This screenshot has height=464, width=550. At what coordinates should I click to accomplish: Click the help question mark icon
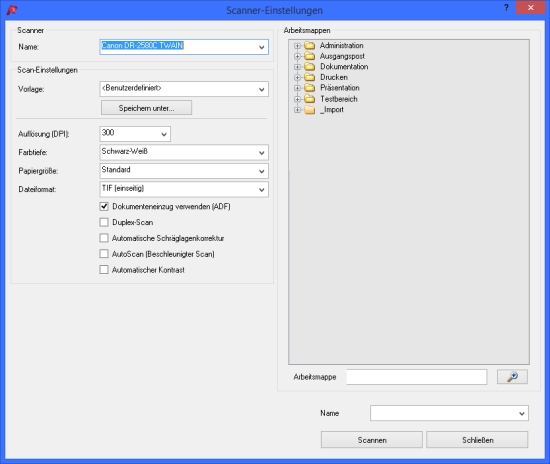(506, 8)
